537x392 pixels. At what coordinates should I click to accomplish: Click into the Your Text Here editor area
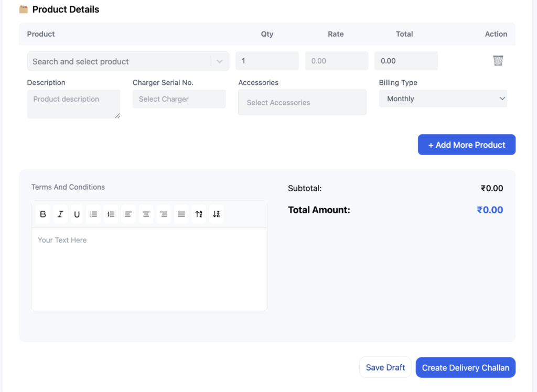(149, 269)
